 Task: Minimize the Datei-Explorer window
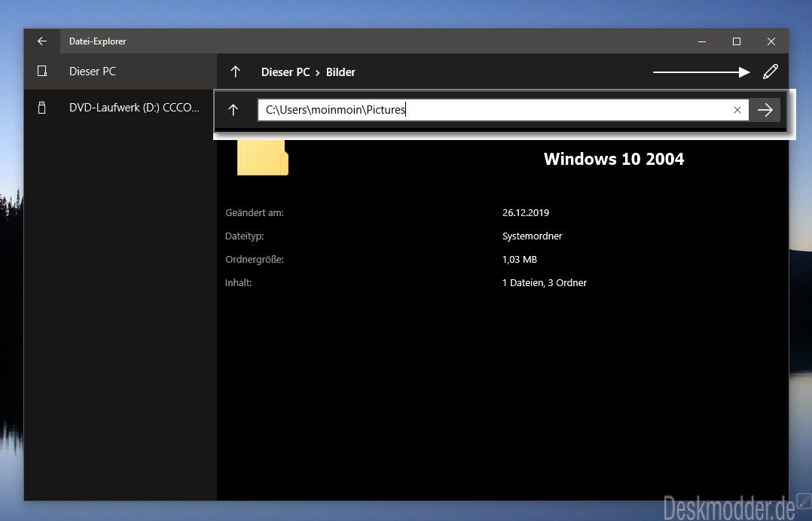tap(702, 41)
